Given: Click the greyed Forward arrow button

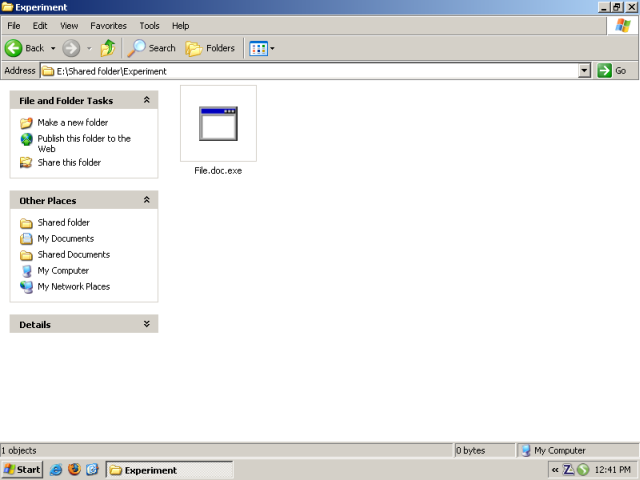Looking at the screenshot, I should [71, 48].
